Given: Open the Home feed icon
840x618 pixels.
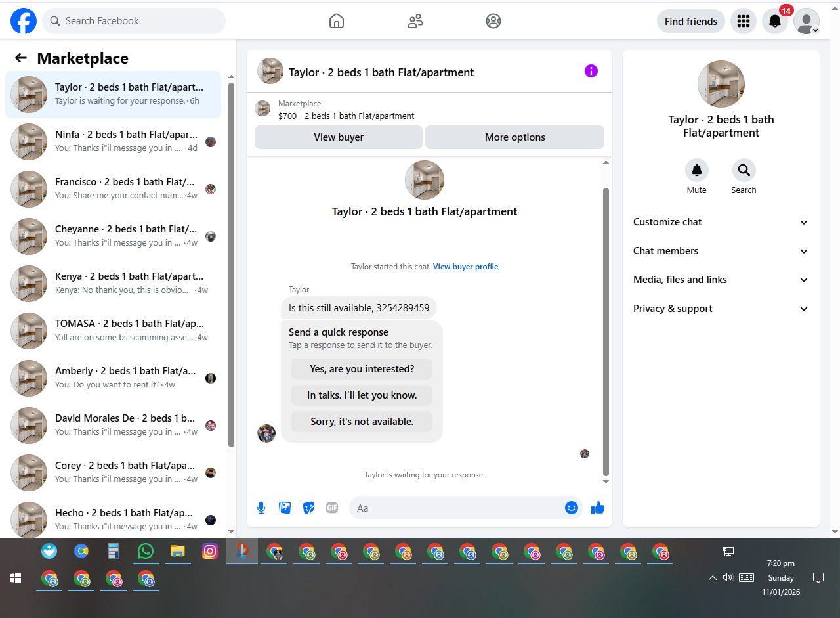Looking at the screenshot, I should coord(337,21).
